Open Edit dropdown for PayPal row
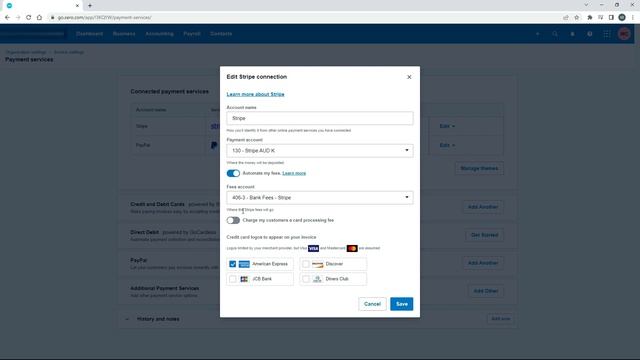This screenshot has width=640, height=360. click(447, 145)
